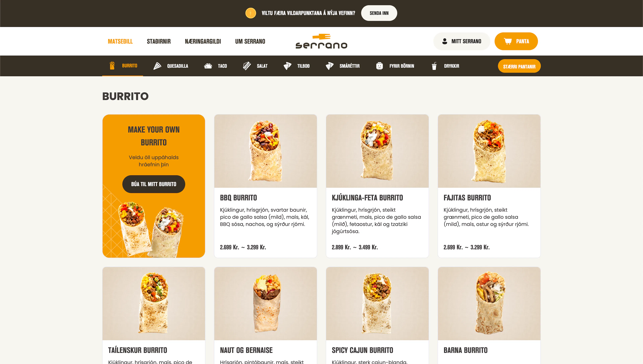Click the user profile icon for Mitt Serrano

coord(445,41)
